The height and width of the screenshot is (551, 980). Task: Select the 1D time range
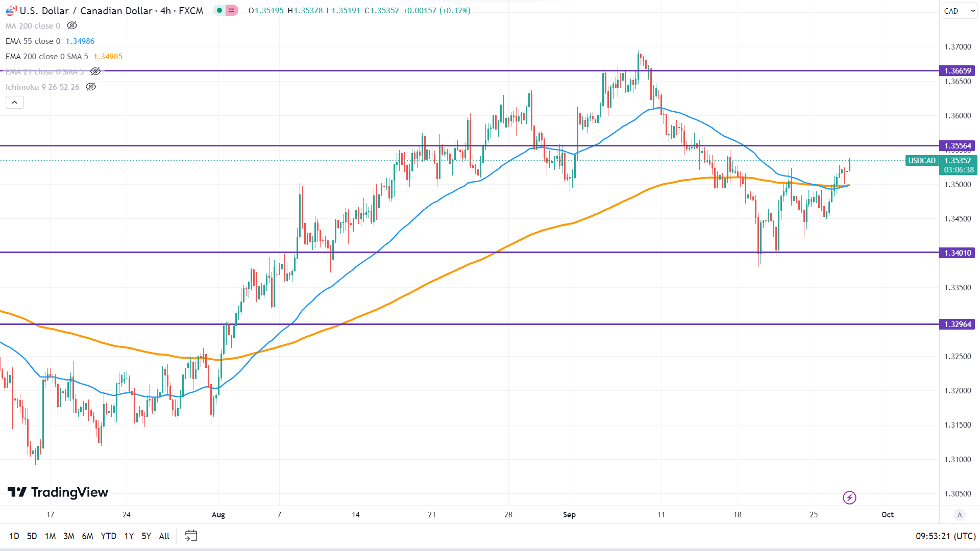point(14,536)
